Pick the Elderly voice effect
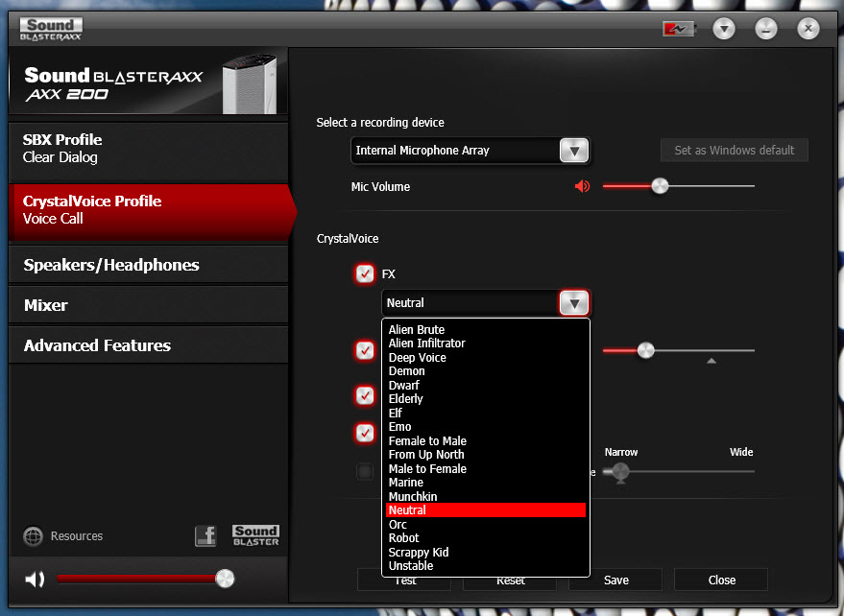This screenshot has height=616, width=844. click(486, 399)
